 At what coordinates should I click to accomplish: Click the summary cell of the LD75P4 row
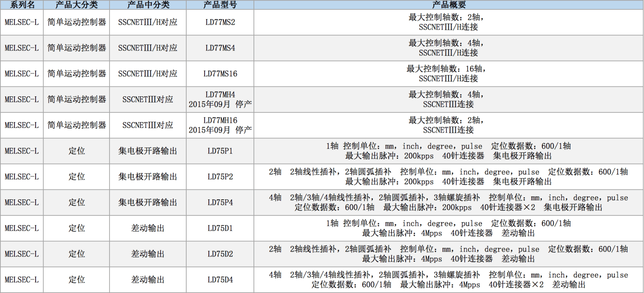click(448, 203)
